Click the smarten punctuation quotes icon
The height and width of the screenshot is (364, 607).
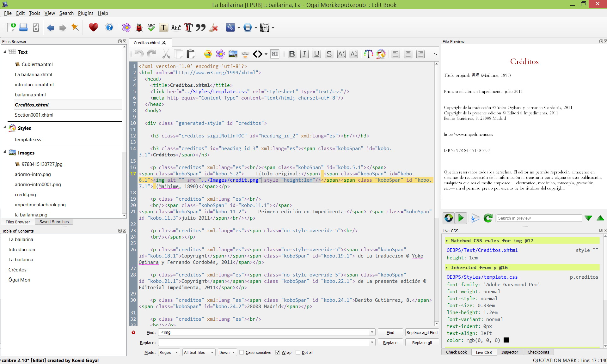click(x=200, y=28)
